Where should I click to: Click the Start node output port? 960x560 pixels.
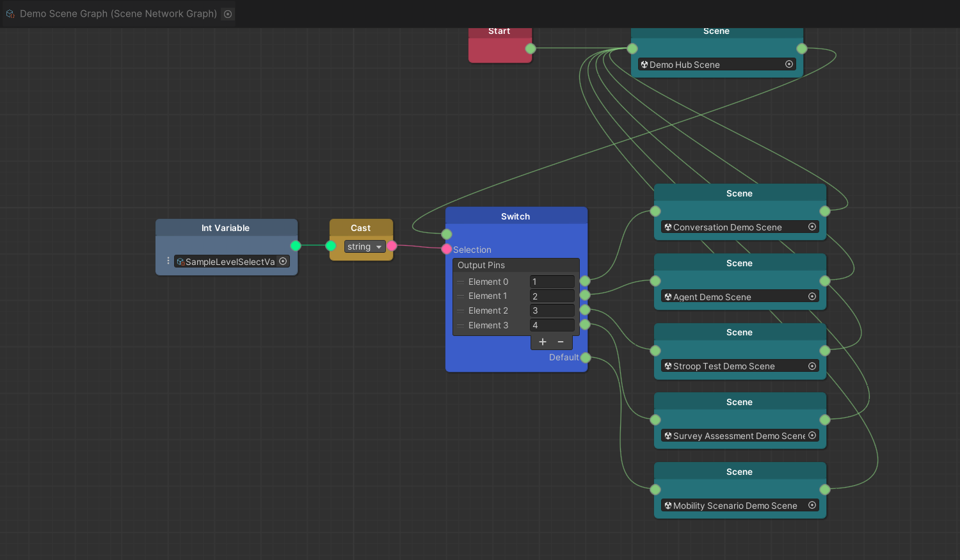pyautogui.click(x=531, y=49)
